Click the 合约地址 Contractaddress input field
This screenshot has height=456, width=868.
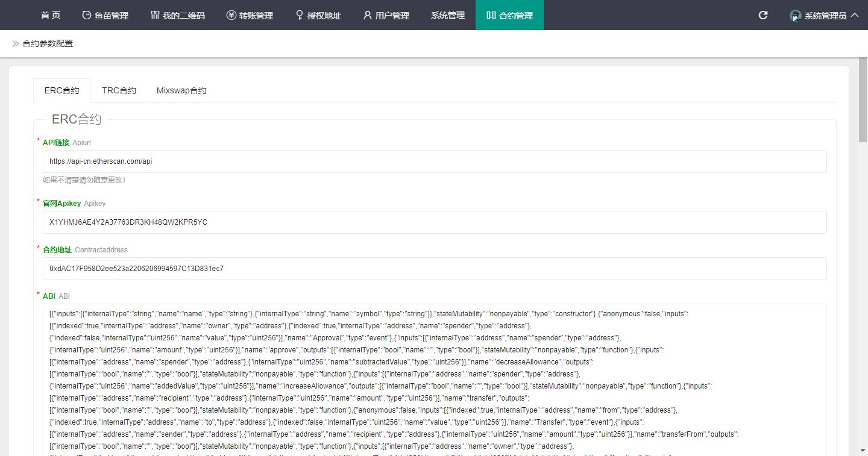[434, 269]
